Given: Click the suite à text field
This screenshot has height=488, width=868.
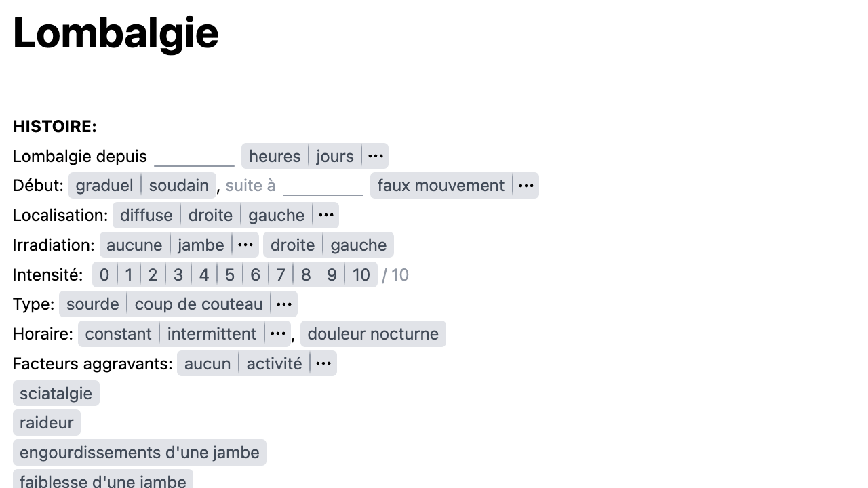Looking at the screenshot, I should 323,186.
